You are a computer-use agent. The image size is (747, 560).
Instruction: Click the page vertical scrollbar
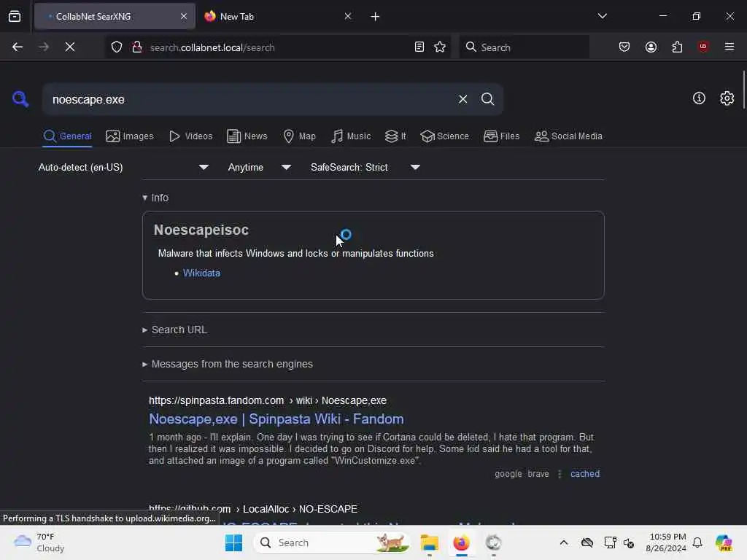(x=743, y=90)
